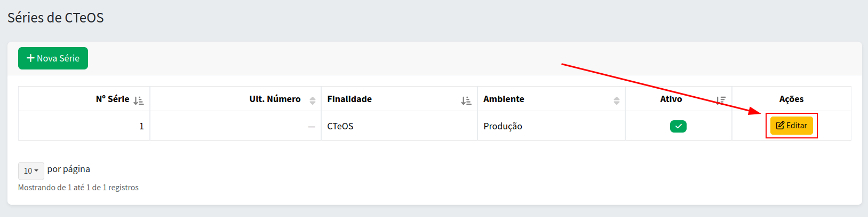This screenshot has height=217, width=868.
Task: Click the Ambiente column header label
Action: click(504, 99)
